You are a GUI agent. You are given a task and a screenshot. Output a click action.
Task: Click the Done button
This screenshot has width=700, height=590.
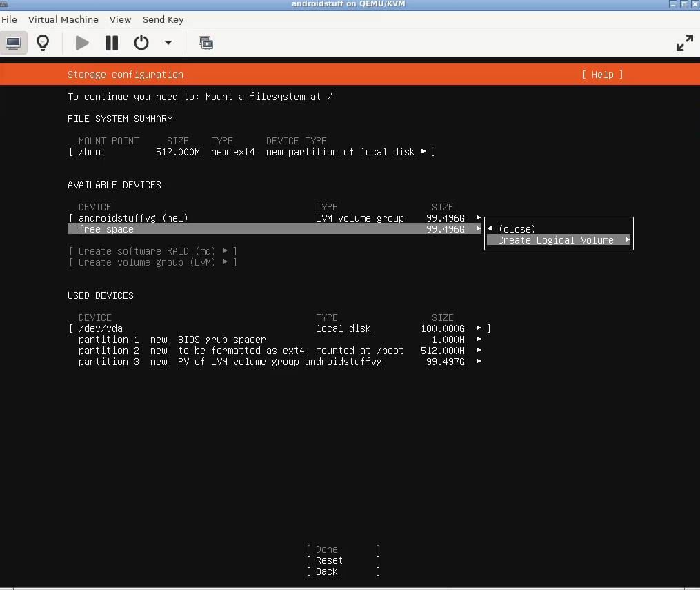343,549
